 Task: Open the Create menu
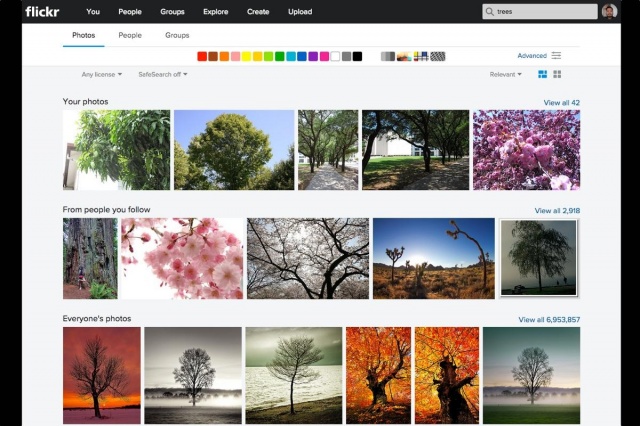pyautogui.click(x=258, y=12)
